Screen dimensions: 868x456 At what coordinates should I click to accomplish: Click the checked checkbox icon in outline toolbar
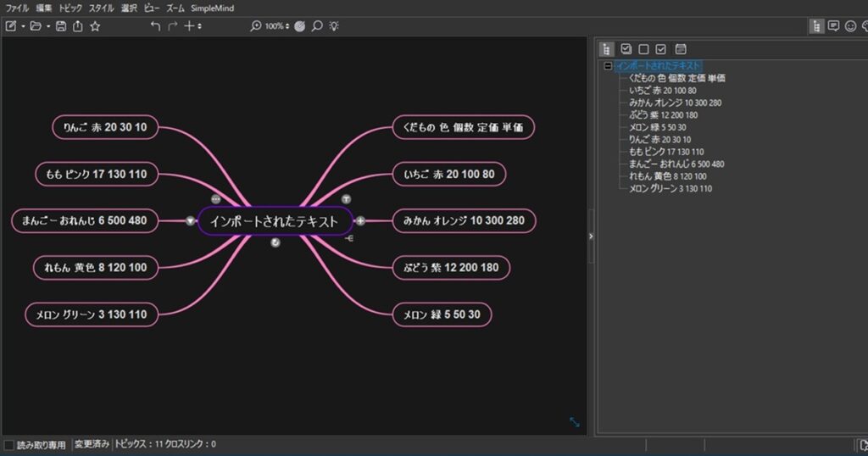tap(662, 49)
